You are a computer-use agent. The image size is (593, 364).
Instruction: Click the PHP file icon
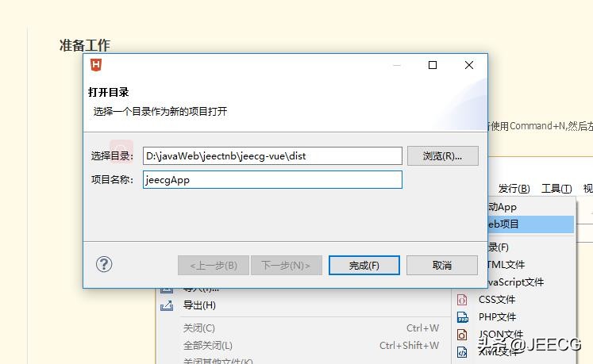coord(463,317)
